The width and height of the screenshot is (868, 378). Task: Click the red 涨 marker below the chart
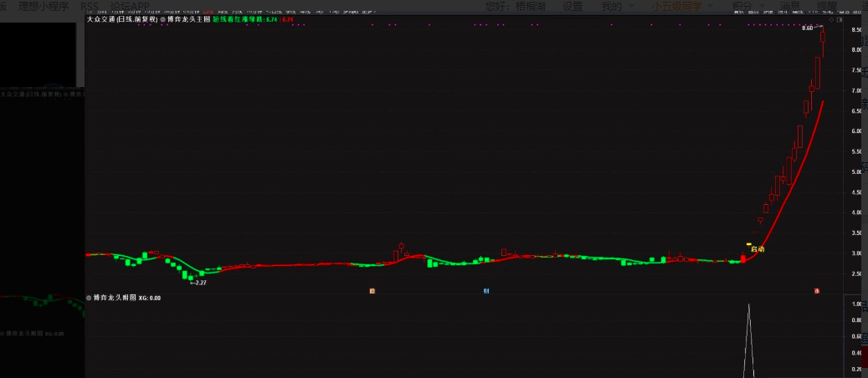(x=816, y=290)
